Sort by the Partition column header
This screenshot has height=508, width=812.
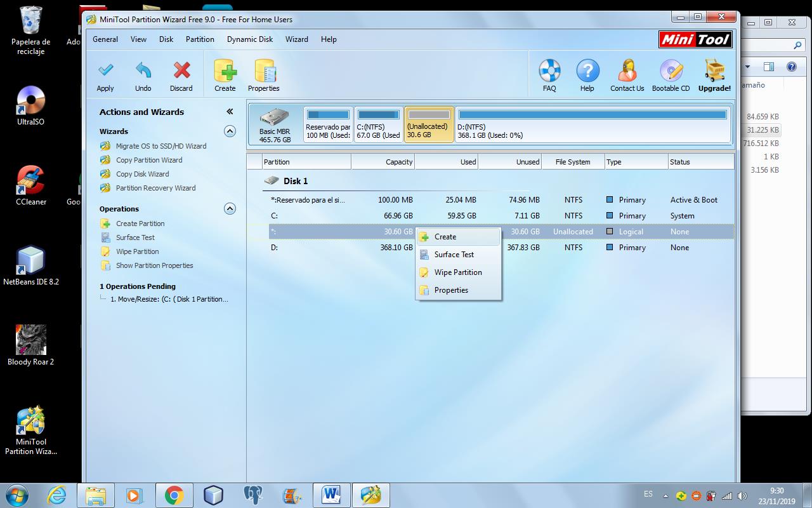tap(306, 162)
